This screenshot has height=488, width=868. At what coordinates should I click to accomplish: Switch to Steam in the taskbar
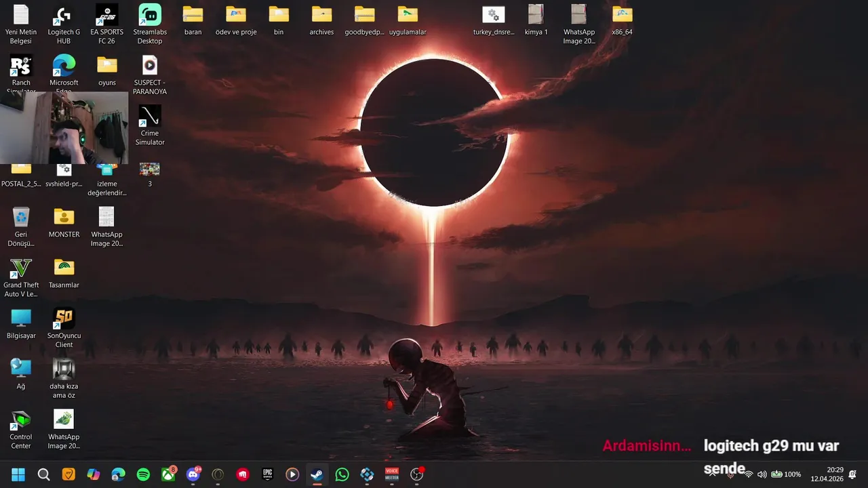tap(317, 474)
